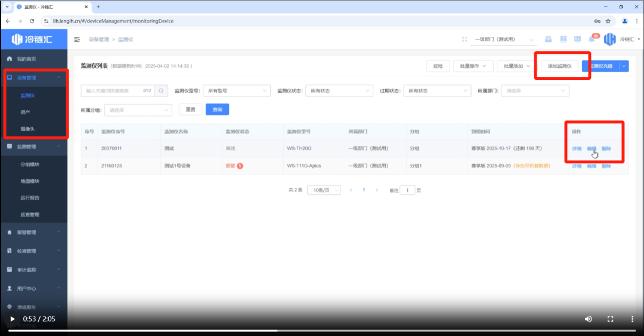Open the 所属分组 dropdown
644x336 pixels.
tap(138, 110)
